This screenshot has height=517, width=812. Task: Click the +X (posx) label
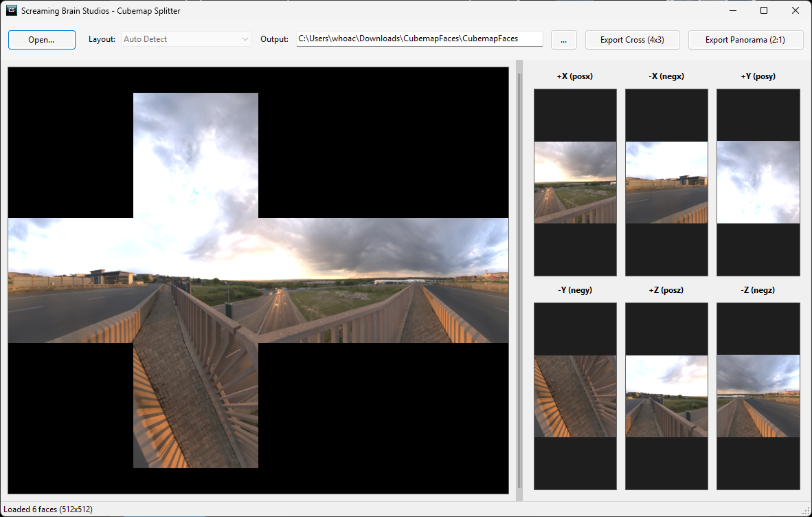[x=575, y=76]
